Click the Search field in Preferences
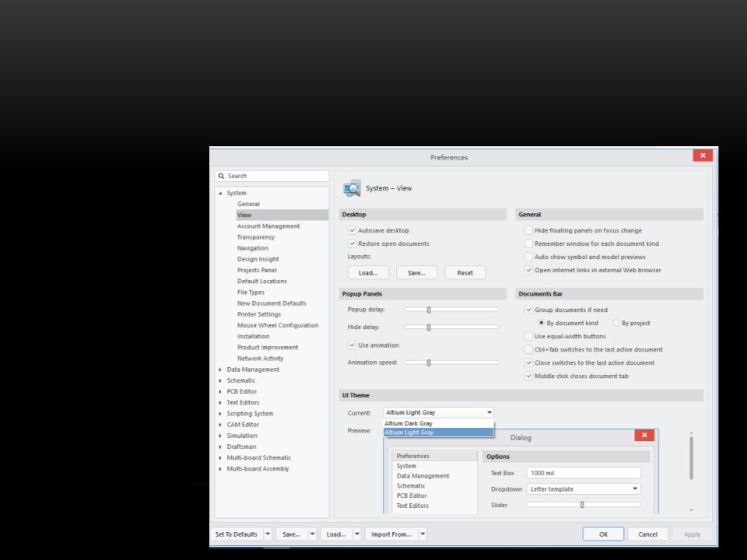Viewport: 747px width, 560px height. tap(272, 177)
